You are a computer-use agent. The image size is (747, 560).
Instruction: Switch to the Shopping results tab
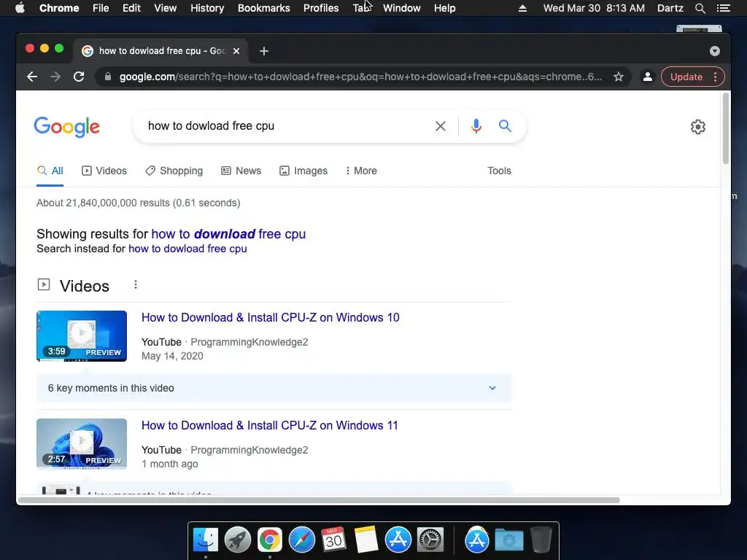(x=174, y=171)
